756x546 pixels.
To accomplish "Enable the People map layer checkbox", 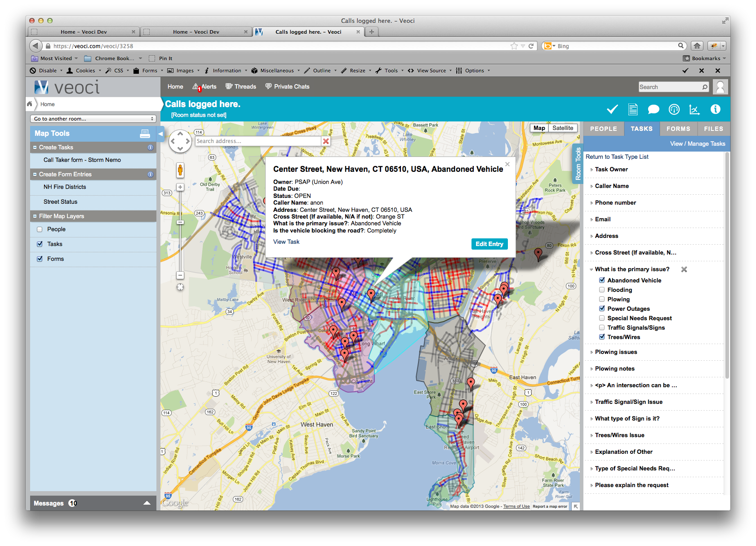I will 40,229.
